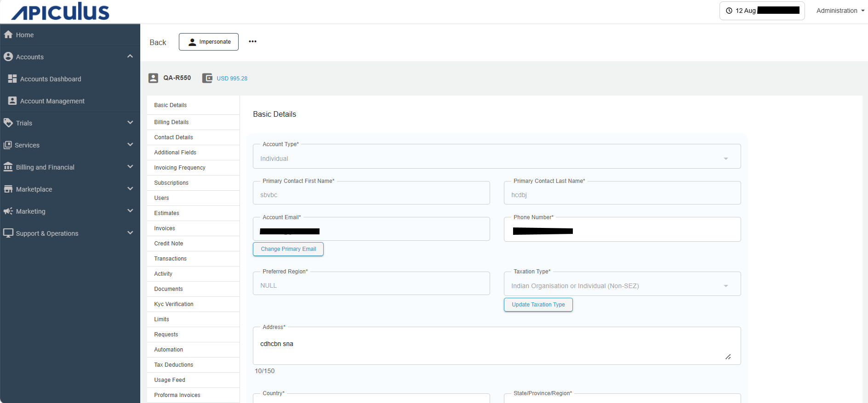Open the Usage Feed tab

pos(193,380)
